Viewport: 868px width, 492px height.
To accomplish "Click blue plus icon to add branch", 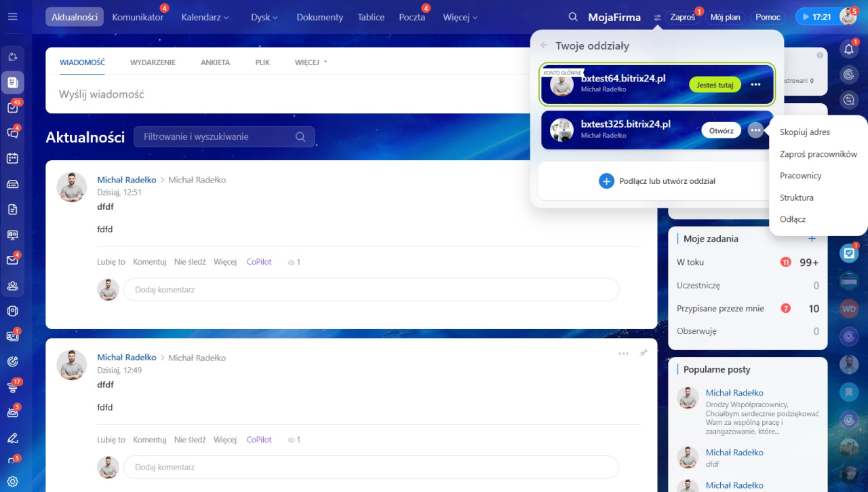I will point(606,181).
